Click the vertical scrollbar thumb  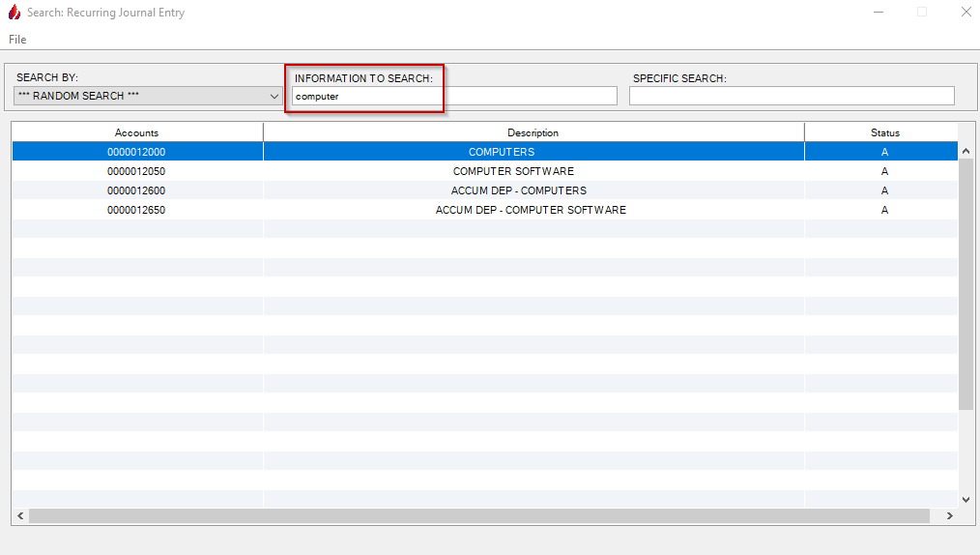point(966,280)
